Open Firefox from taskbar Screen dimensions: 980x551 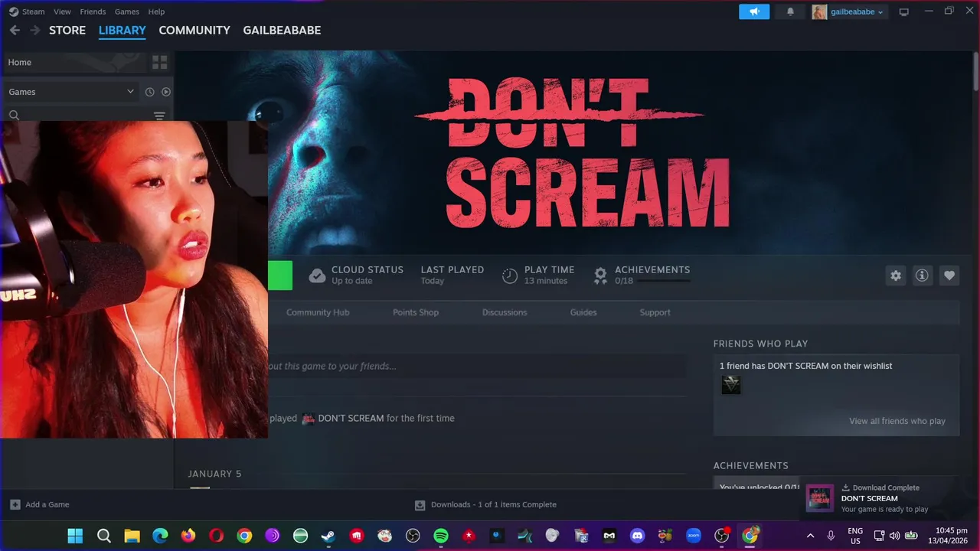188,536
